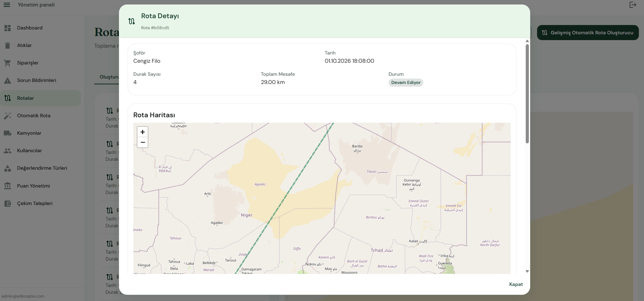
Task: Click the route icon in Rota Detayı header
Action: [x=132, y=21]
